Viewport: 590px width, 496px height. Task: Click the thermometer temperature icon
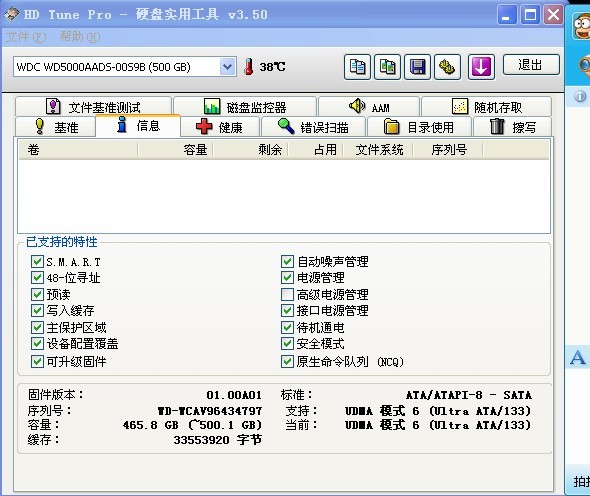(248, 67)
